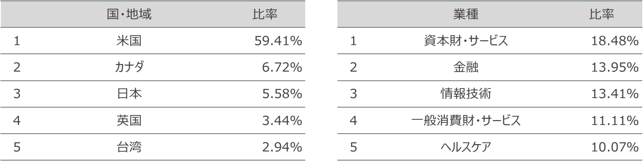This screenshot has height=161, width=644.
Task: Click the 資本財・サービス sector cell
Action: tap(466, 41)
